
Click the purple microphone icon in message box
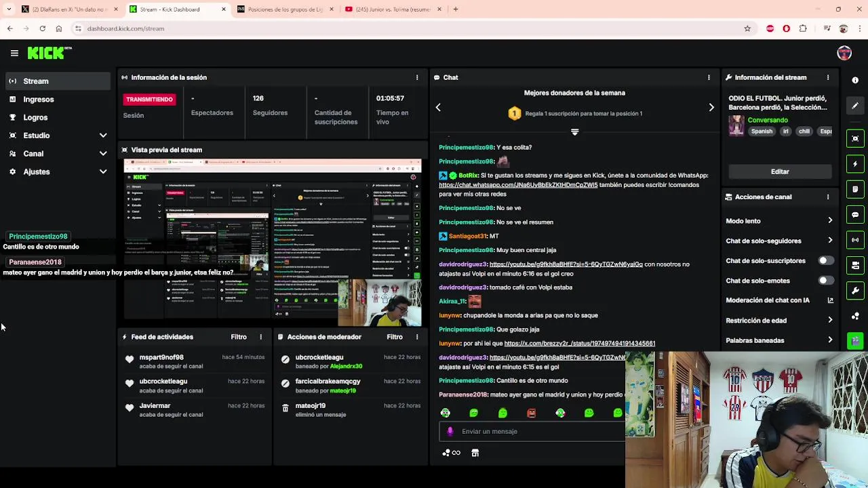[450, 431]
